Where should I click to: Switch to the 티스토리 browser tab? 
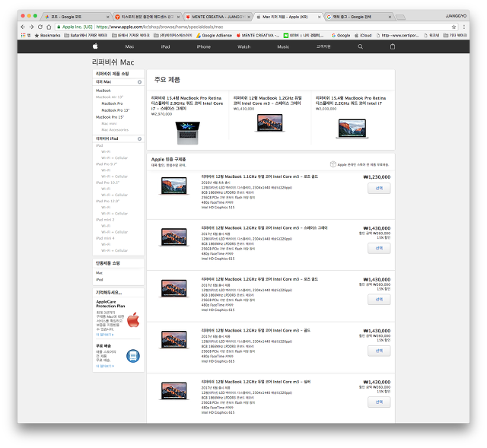tap(148, 17)
